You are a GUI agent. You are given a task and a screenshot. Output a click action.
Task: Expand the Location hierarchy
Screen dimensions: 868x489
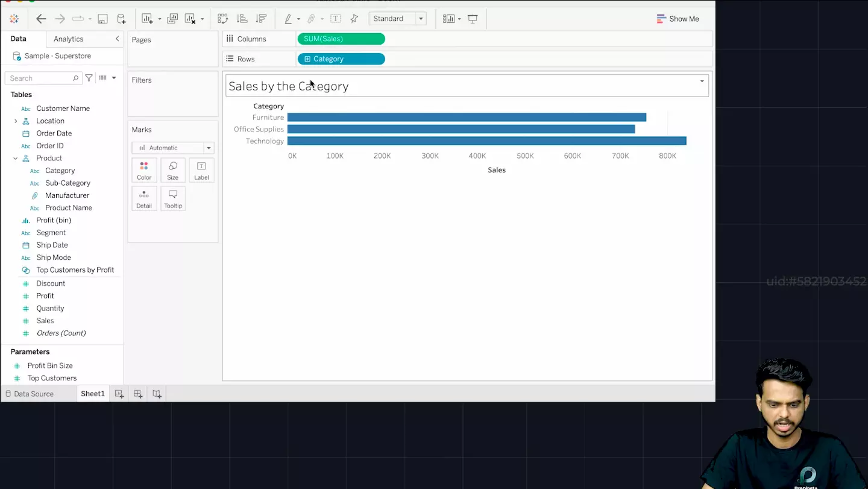pyautogui.click(x=16, y=121)
